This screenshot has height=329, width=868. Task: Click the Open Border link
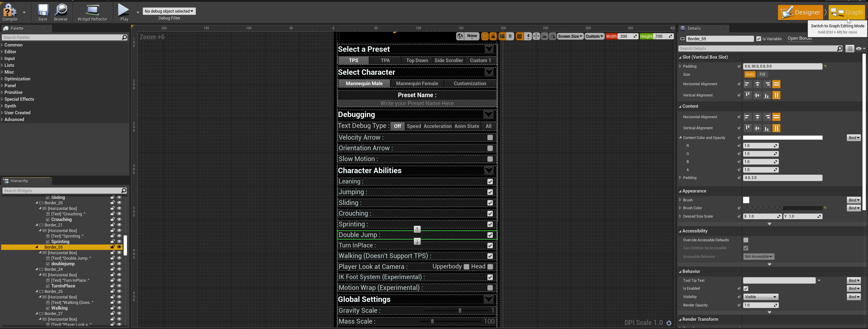tap(800, 38)
